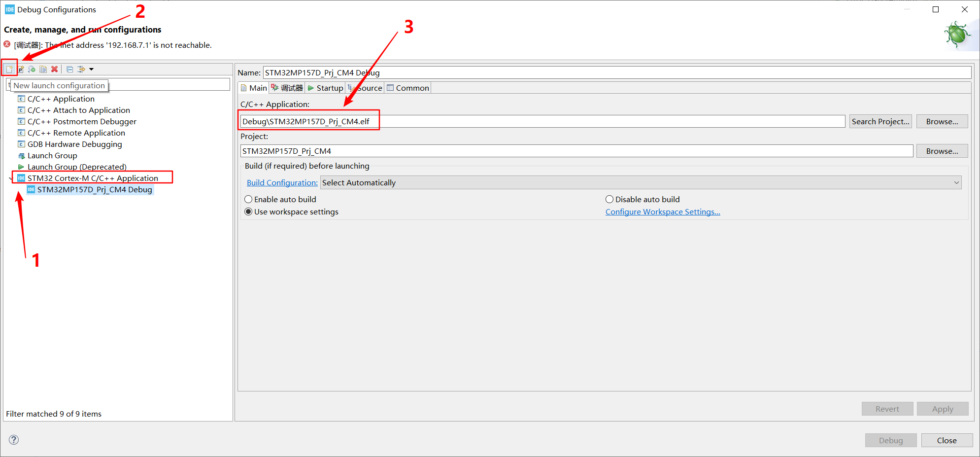Screen dimensions: 980x457
Task: Click the New launch configuration icon
Action: pyautogui.click(x=9, y=69)
